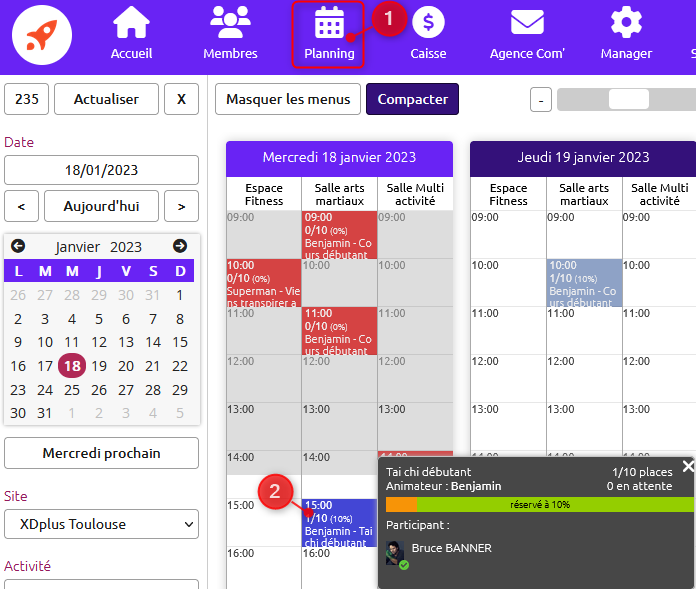Click the zoom slider handle
Screen dimensions: 696x589
(x=628, y=99)
